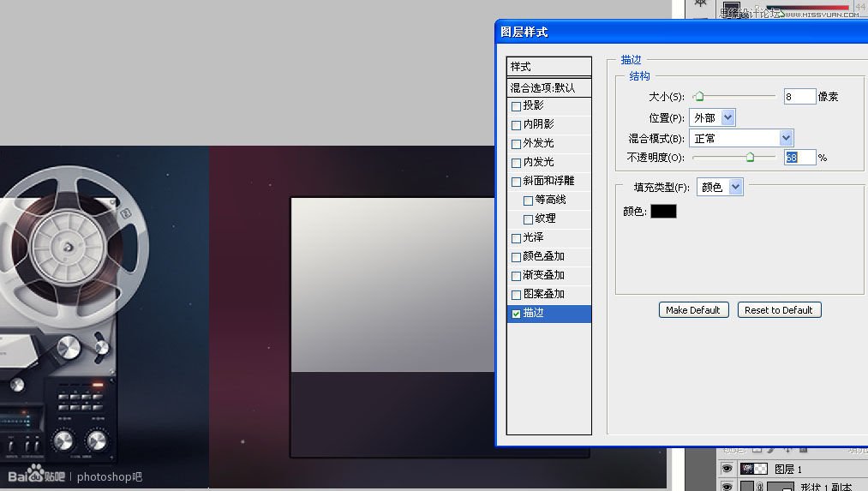Select the 描边 stroke style row

point(549,314)
